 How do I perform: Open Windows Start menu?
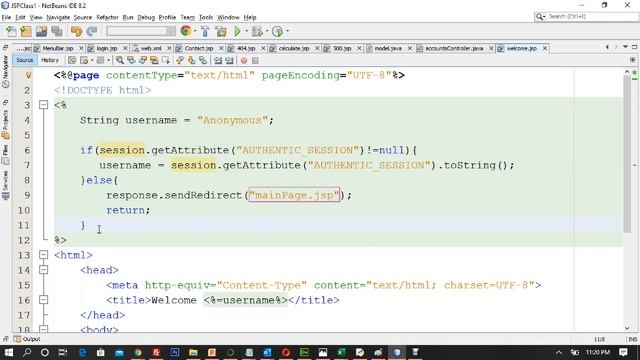click(8, 352)
